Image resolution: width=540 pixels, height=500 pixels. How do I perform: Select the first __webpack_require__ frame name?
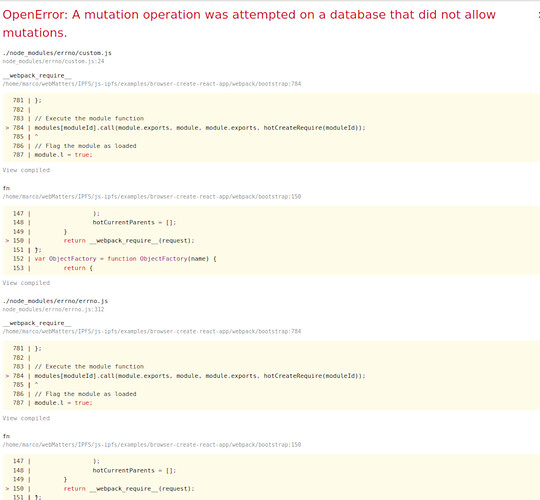tap(37, 75)
